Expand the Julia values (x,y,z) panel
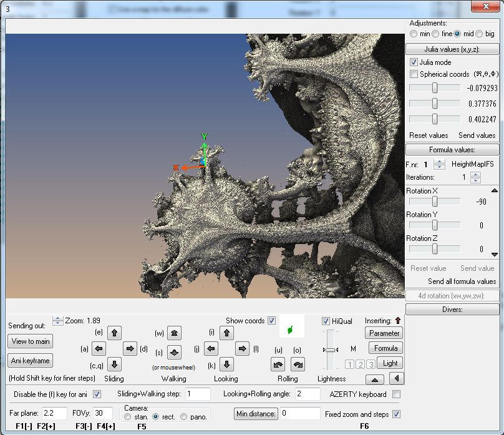The width and height of the screenshot is (504, 435). coord(452,49)
